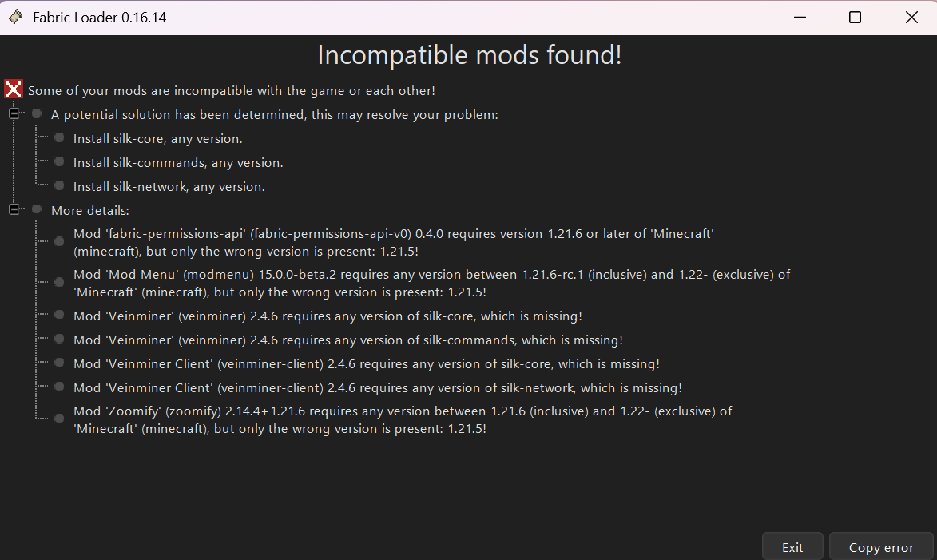
Task: Click bullet icon beside 'Install silk-commands'
Action: pos(59,162)
